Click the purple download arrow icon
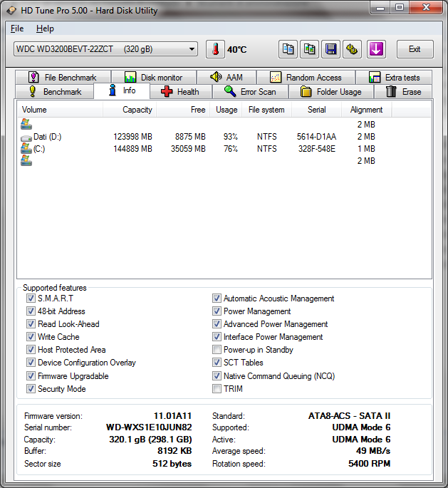 point(376,49)
